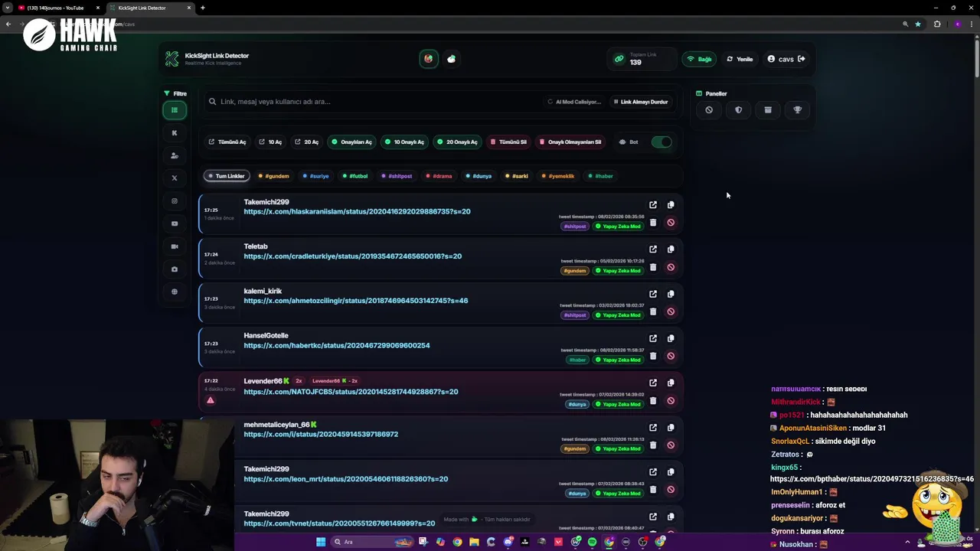Open external icon for leon_mrt link row
The width and height of the screenshot is (980, 551).
tap(653, 472)
